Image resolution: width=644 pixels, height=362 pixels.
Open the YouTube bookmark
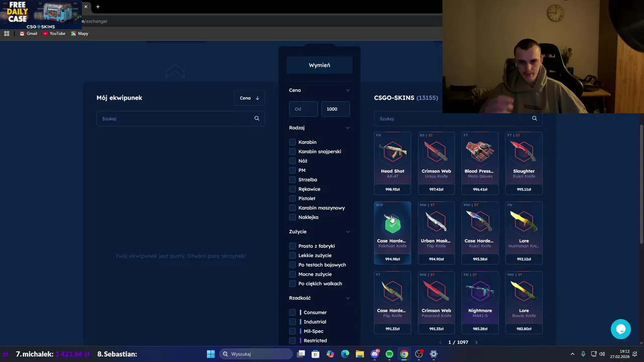(54, 34)
